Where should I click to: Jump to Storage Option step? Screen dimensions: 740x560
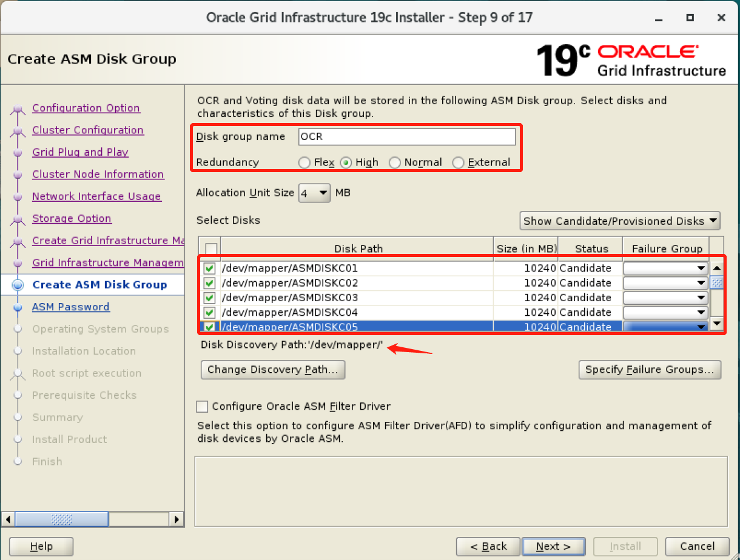[72, 218]
